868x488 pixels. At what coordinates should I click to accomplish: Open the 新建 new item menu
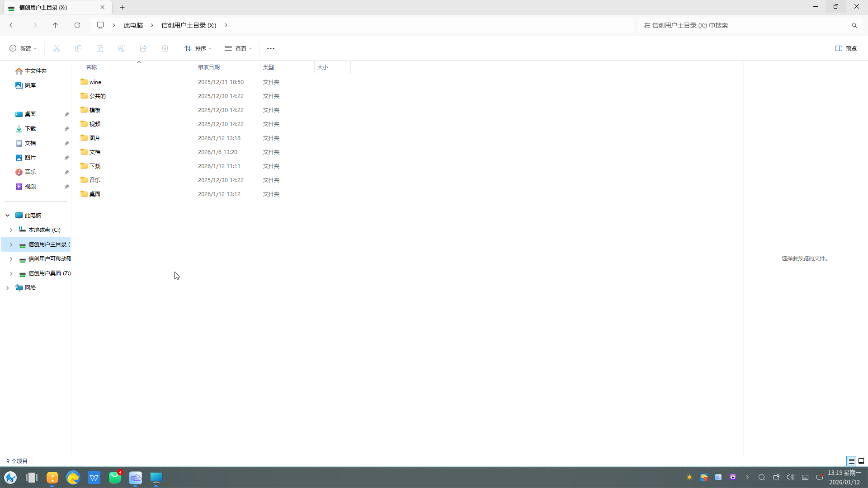(x=23, y=48)
